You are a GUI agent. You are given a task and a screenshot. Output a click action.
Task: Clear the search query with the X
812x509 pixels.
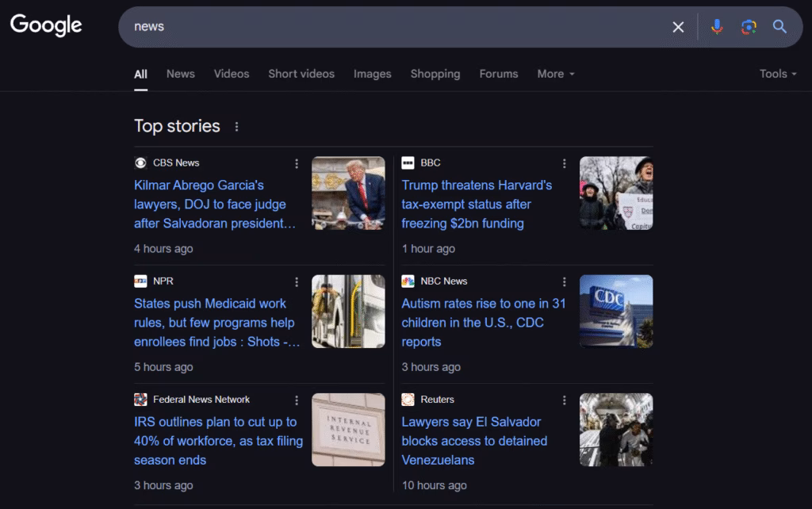(x=678, y=26)
